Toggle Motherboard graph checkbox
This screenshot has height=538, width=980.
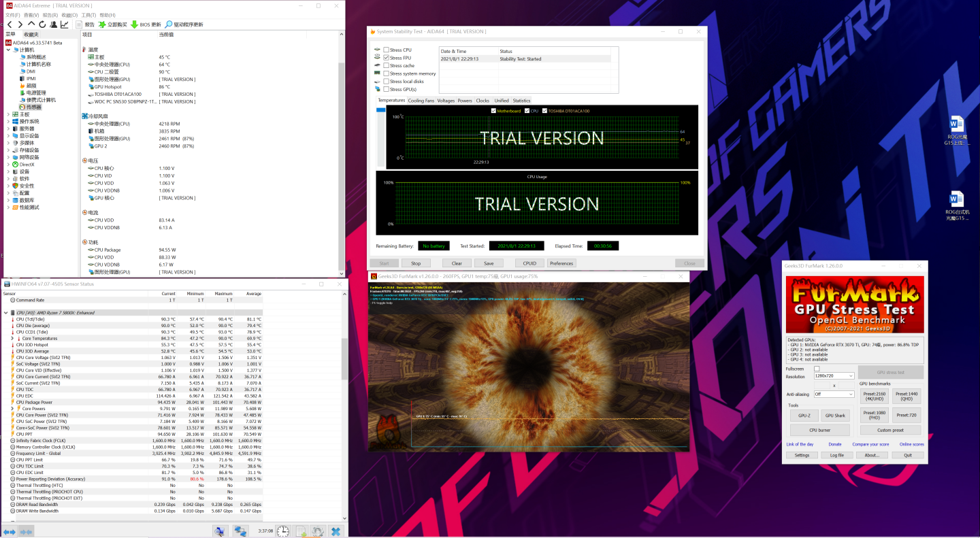tap(493, 111)
